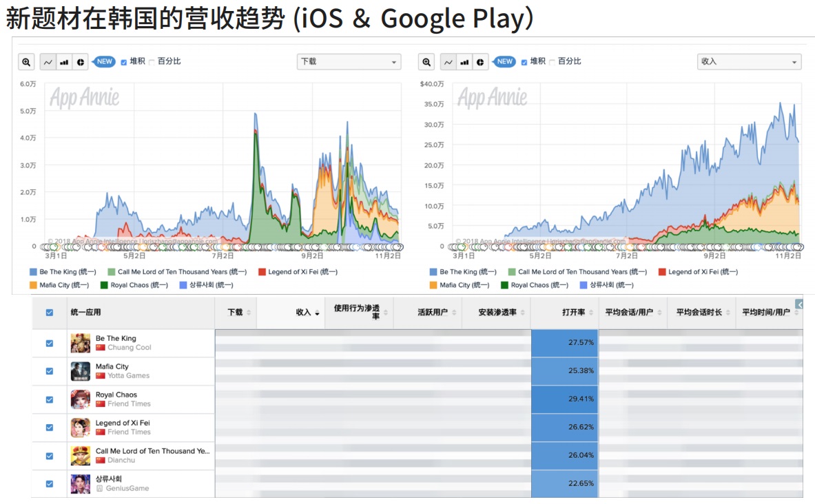Image resolution: width=815 pixels, height=504 pixels.
Task: Uncheck Call Me Lord row checkbox
Action: tap(50, 456)
